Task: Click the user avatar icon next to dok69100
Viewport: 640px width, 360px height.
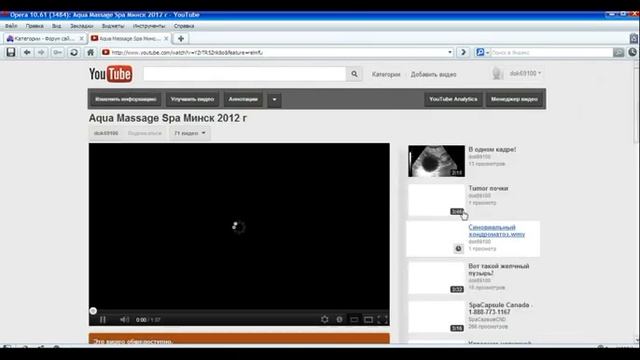Action: point(497,73)
